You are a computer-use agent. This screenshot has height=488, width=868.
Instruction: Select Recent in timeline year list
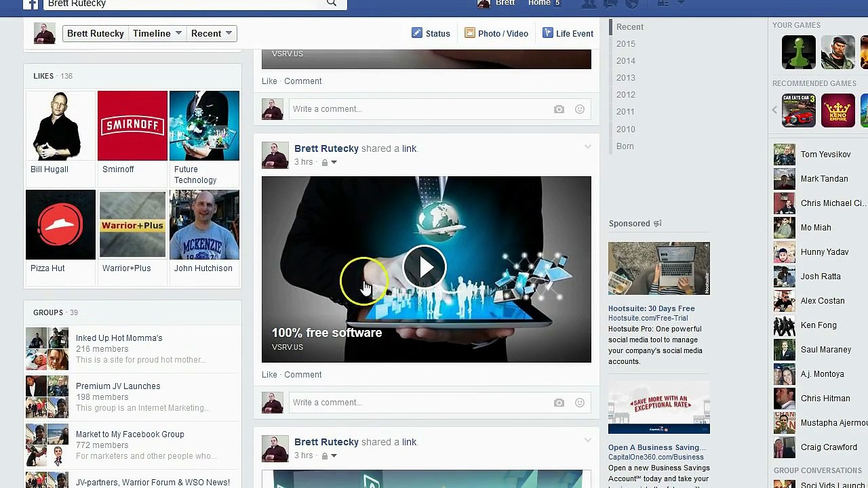coord(630,27)
